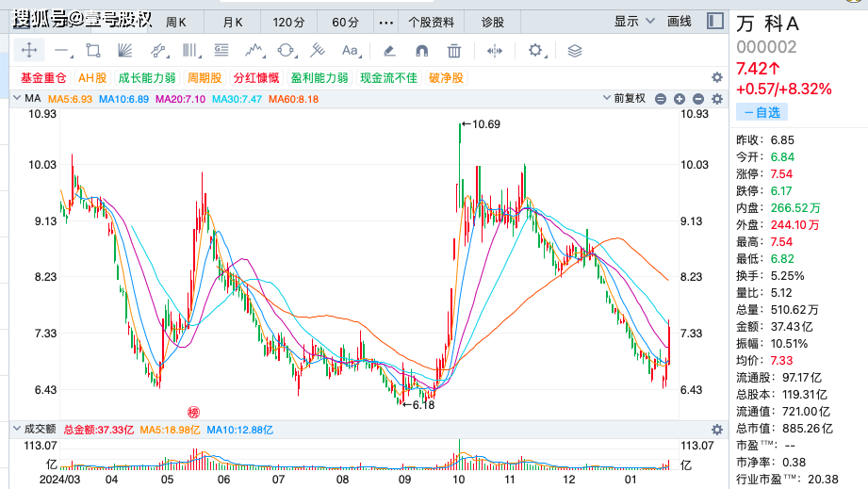868x489 pixels.
Task: Collapse the MA indicator chevron
Action: [17, 98]
